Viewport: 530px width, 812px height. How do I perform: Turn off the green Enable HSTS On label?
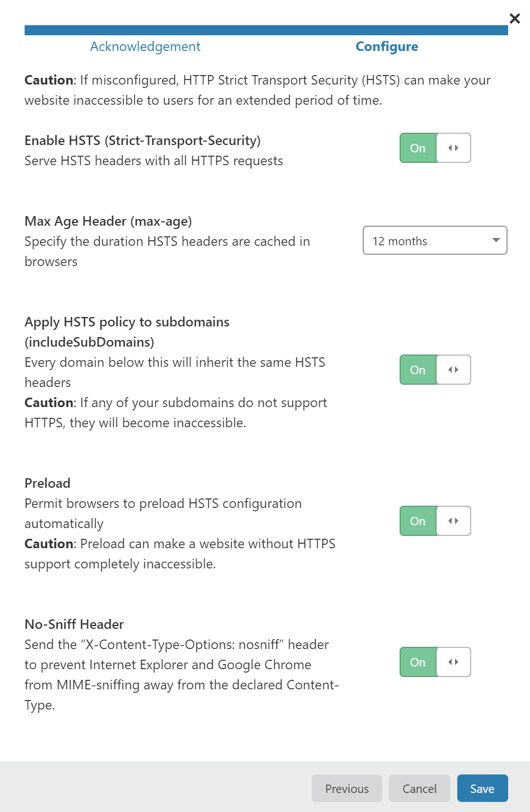tap(418, 148)
